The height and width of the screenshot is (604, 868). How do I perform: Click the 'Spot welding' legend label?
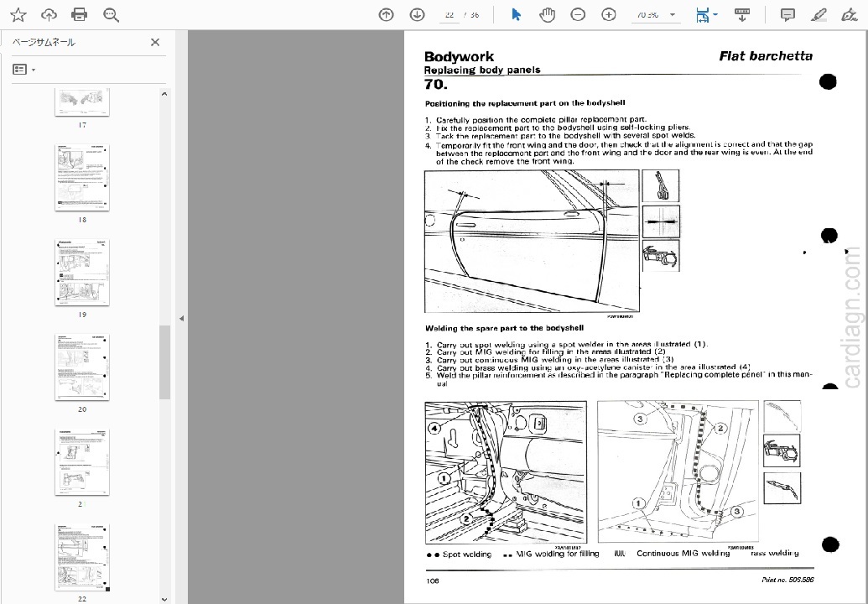(x=466, y=555)
